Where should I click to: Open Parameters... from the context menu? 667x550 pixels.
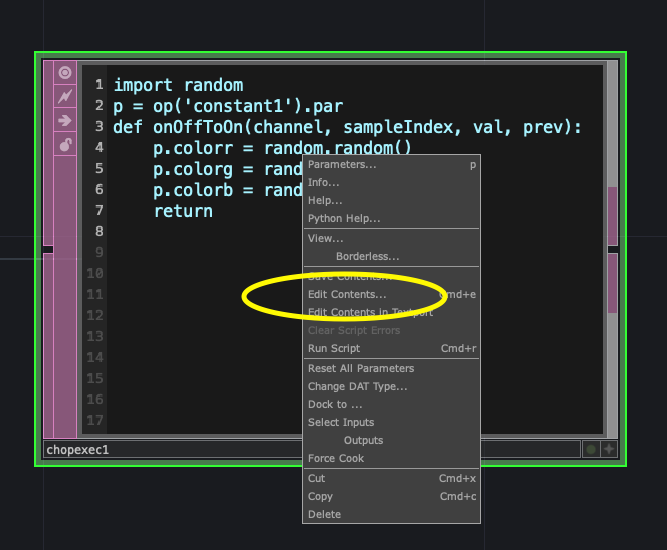tap(391, 165)
